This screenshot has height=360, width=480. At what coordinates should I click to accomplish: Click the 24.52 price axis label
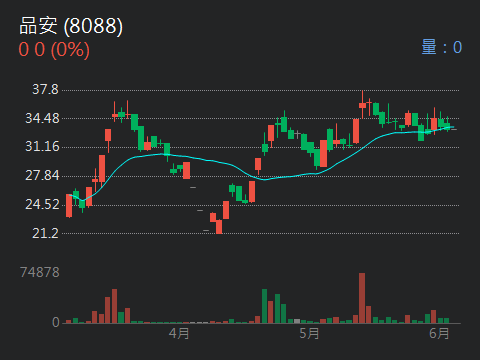click(42, 204)
